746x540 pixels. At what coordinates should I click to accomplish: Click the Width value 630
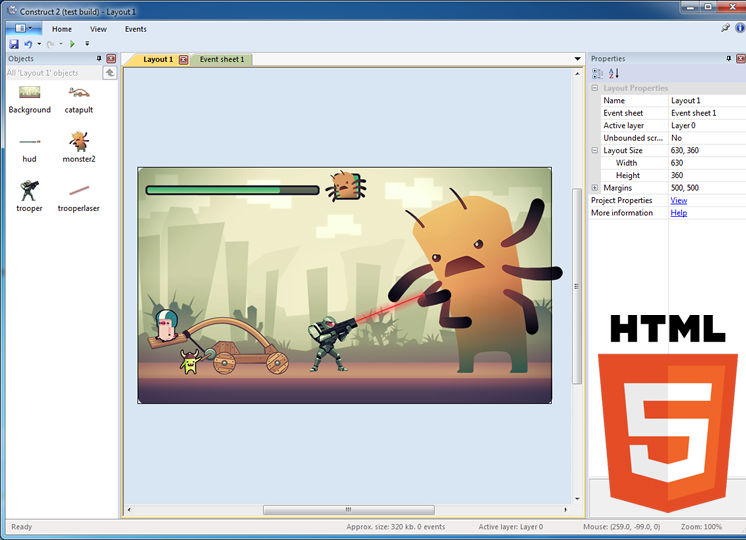707,163
